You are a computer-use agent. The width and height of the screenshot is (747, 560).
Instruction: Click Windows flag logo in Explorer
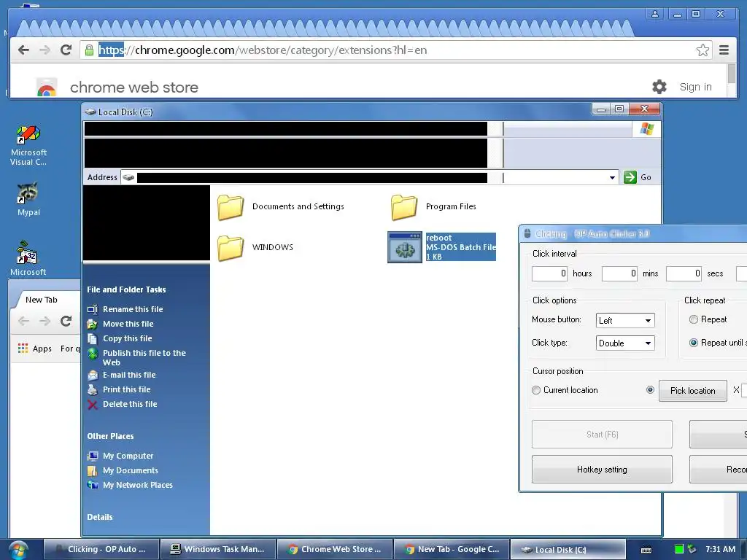[647, 128]
